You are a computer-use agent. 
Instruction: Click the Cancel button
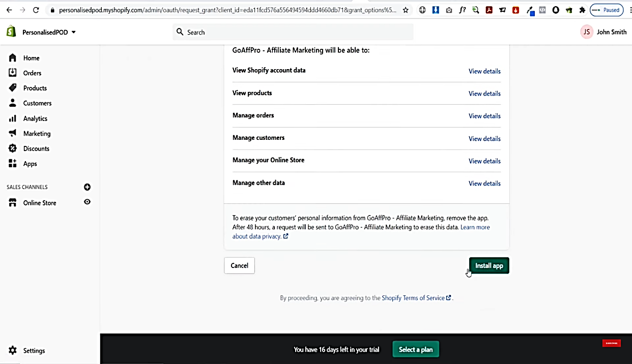click(239, 265)
